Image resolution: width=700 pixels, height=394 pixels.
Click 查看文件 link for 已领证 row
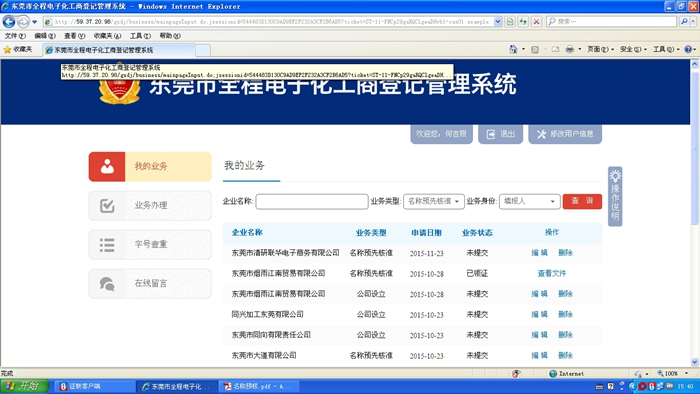[552, 273]
